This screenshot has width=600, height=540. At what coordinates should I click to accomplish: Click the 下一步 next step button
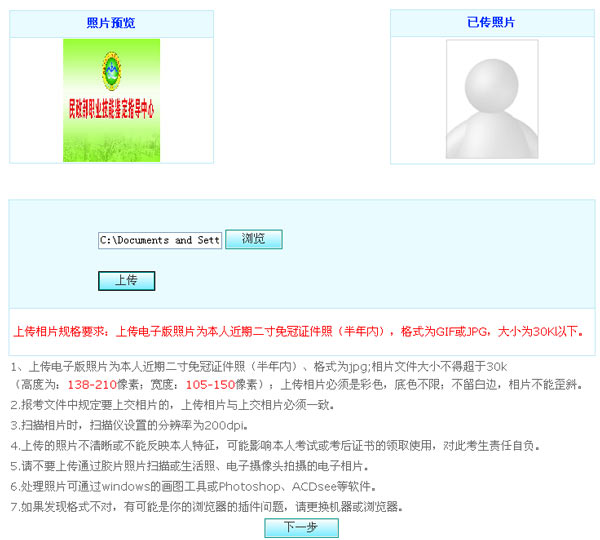(301, 528)
